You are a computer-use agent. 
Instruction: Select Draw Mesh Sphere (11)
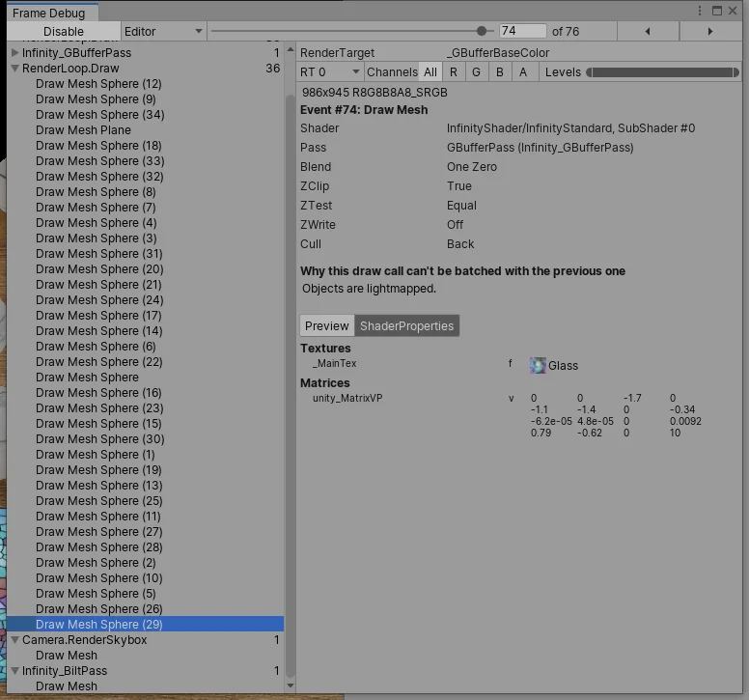tap(146, 517)
